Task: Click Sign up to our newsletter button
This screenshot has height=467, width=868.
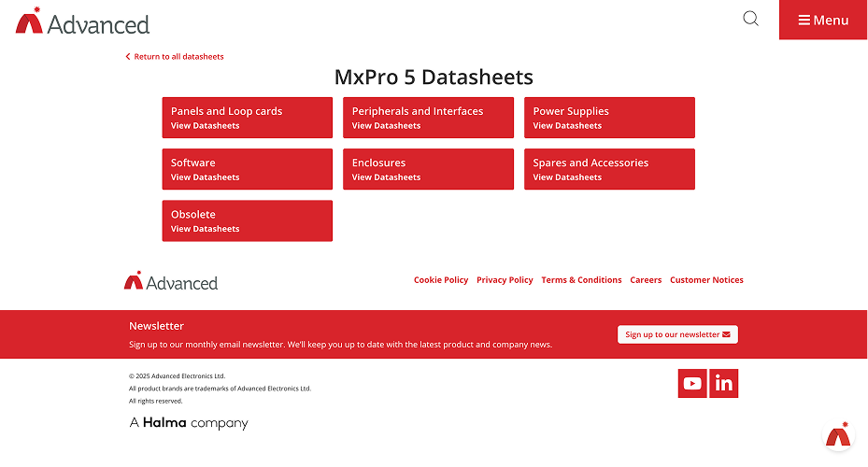Action: click(x=677, y=334)
